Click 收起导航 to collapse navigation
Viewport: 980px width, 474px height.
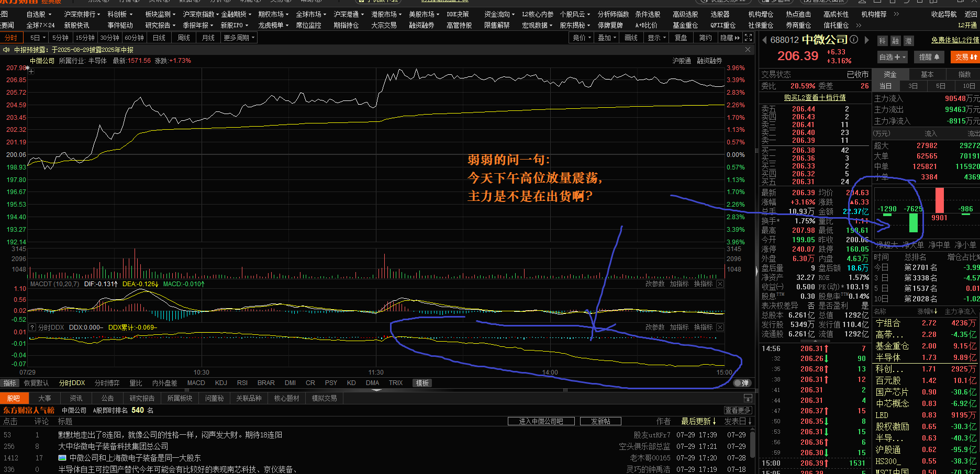point(943,14)
